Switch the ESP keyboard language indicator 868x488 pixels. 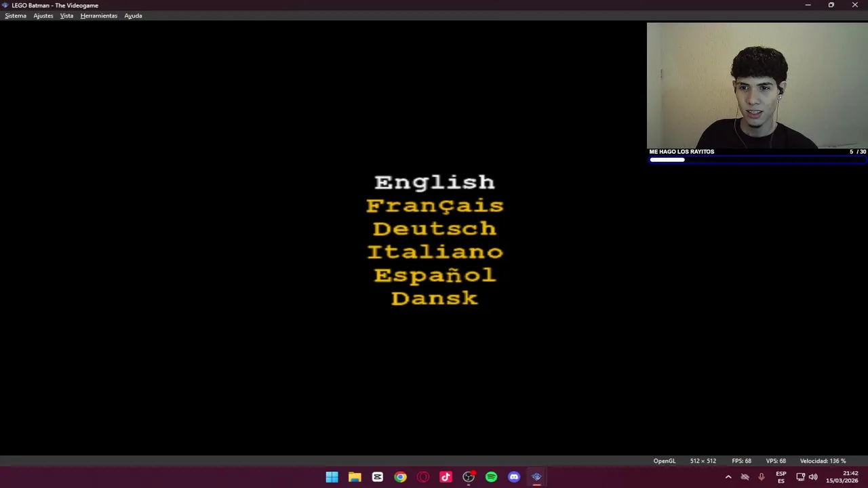(781, 477)
